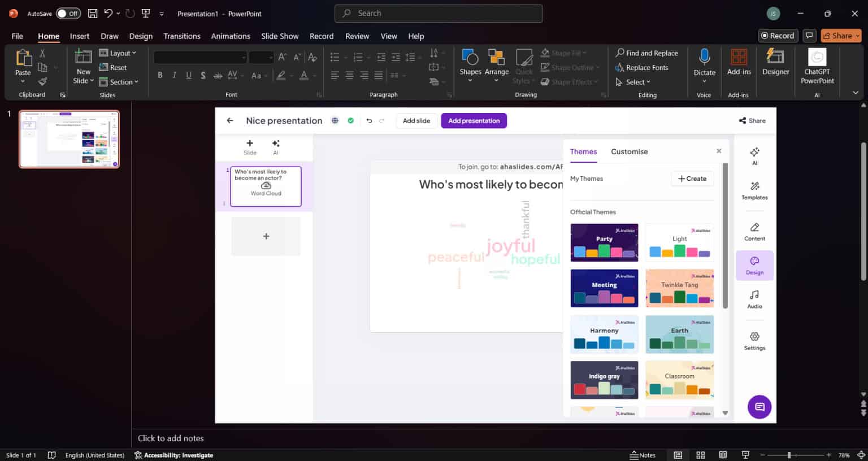Open the AhaSlides Settings gear
The height and width of the screenshot is (461, 868).
[x=754, y=341]
